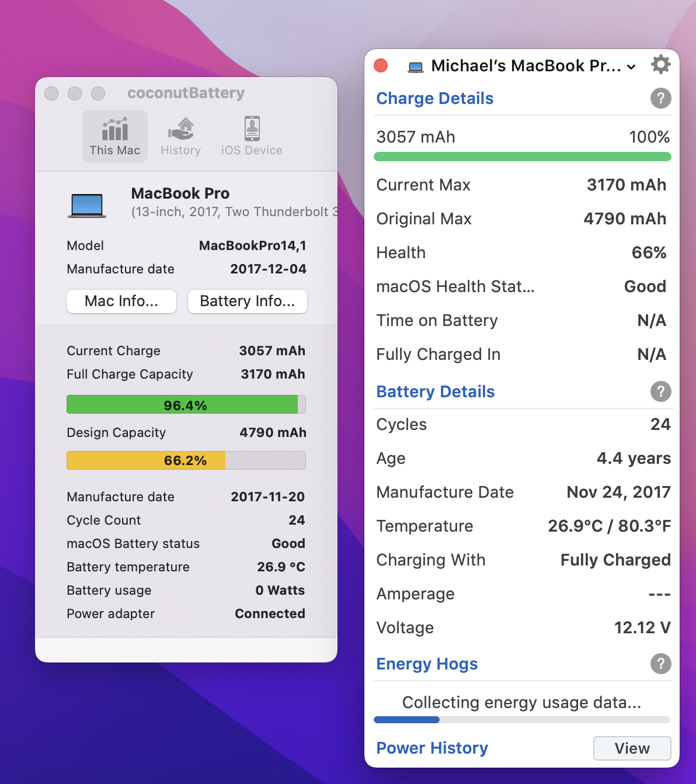Click the Power adapter Connected value
This screenshot has height=784, width=696.
coord(270,613)
